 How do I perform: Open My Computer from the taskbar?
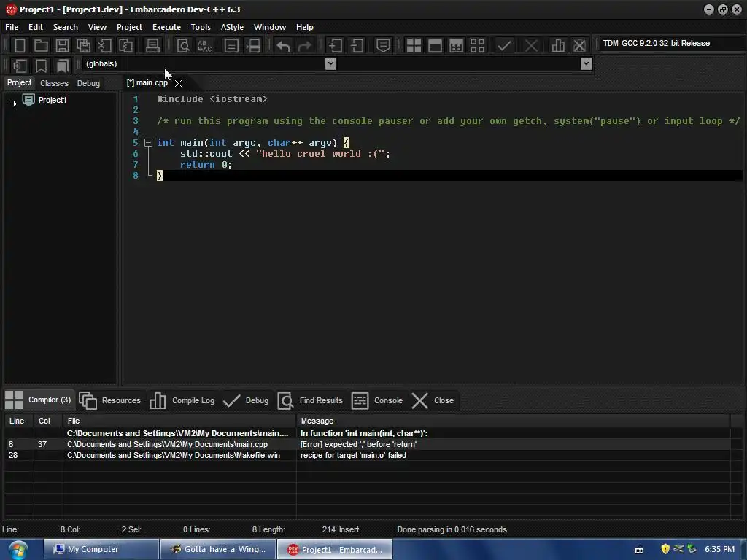[x=101, y=550]
